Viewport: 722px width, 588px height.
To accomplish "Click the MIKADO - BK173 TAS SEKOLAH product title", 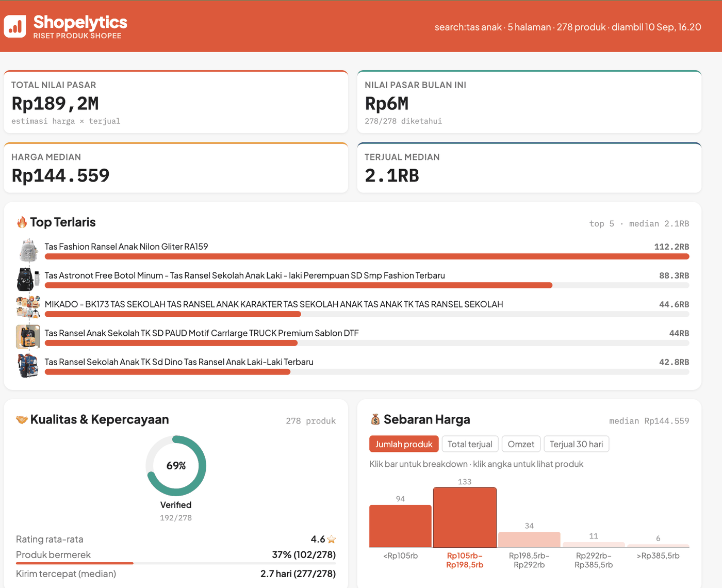I will coord(274,304).
